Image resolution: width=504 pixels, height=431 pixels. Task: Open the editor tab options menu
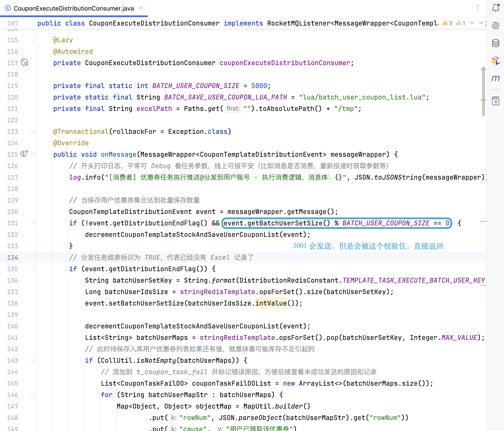478,8
